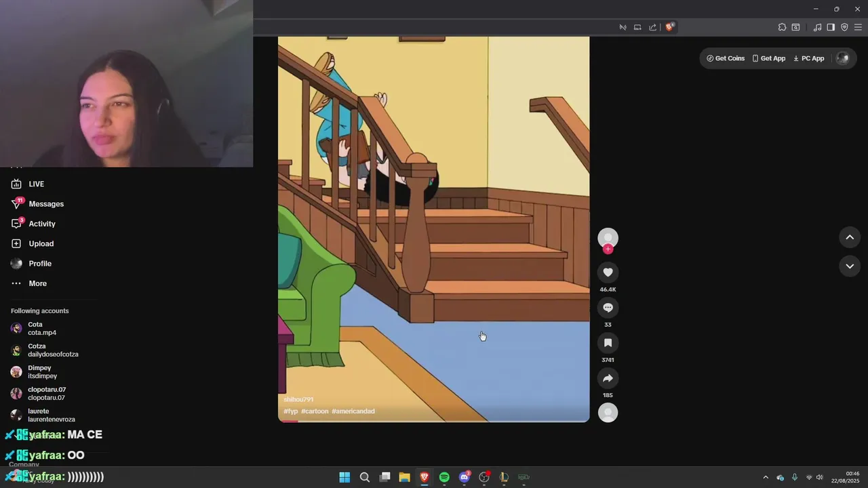The height and width of the screenshot is (488, 868).
Task: Click Get Coins button
Action: pyautogui.click(x=726, y=58)
